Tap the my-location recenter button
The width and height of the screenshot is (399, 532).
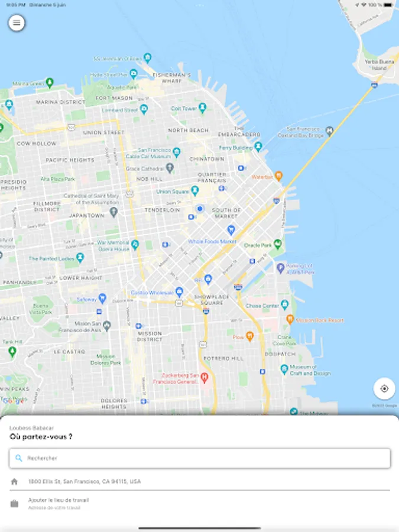point(384,388)
